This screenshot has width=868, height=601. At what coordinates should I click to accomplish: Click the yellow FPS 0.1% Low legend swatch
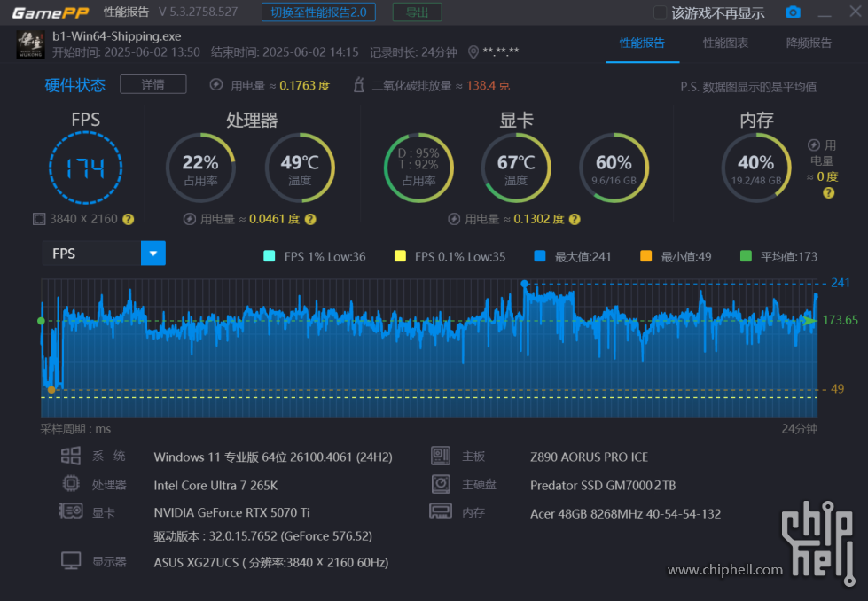(x=400, y=256)
